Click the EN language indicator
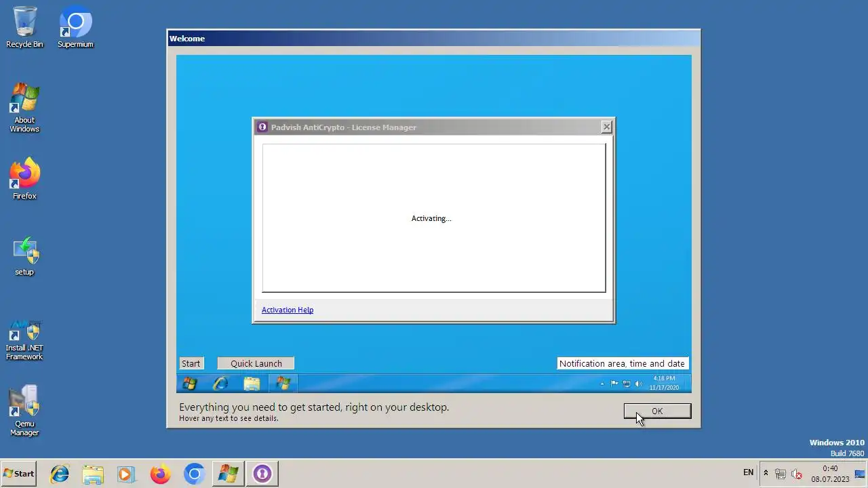Screen dimensions: 868x488 [749, 472]
